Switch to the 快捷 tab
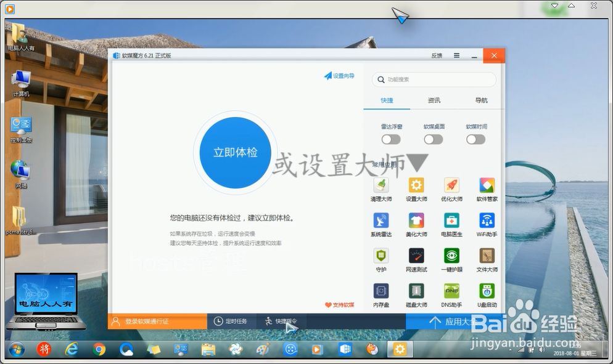Image resolution: width=613 pixels, height=364 pixels. click(x=387, y=100)
